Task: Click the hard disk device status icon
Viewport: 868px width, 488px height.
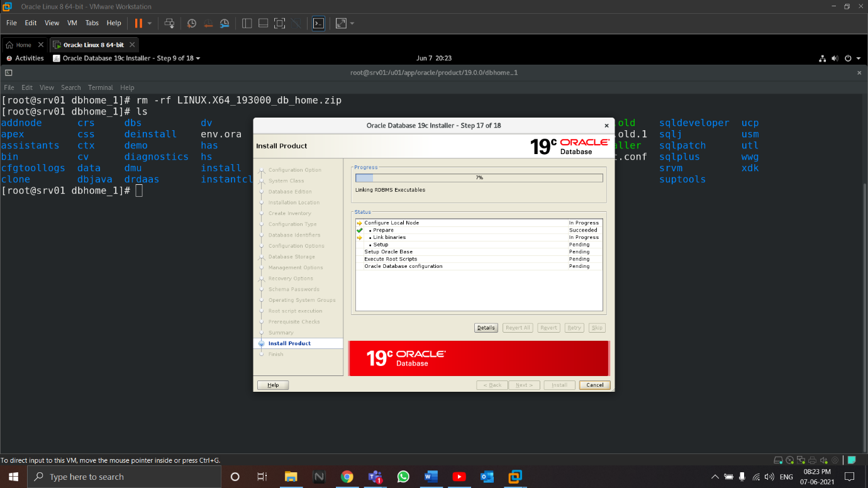Action: 778,460
